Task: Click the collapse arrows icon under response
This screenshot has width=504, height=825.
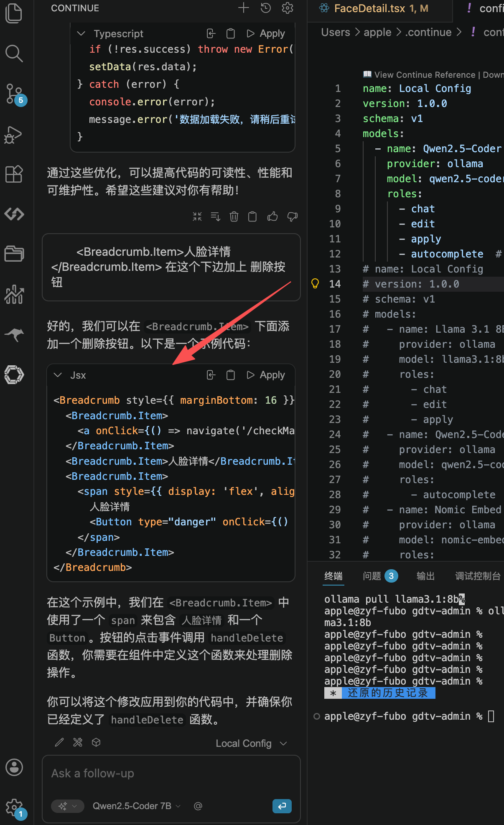Action: click(197, 216)
